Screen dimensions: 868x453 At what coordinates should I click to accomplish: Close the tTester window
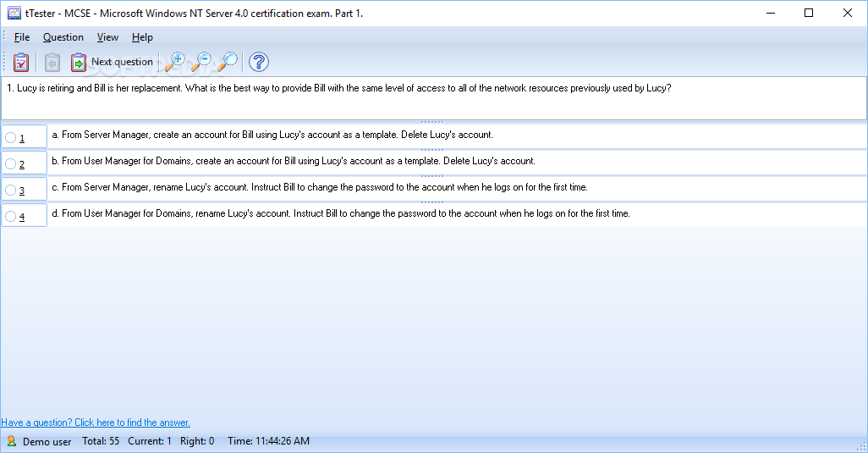tap(848, 13)
